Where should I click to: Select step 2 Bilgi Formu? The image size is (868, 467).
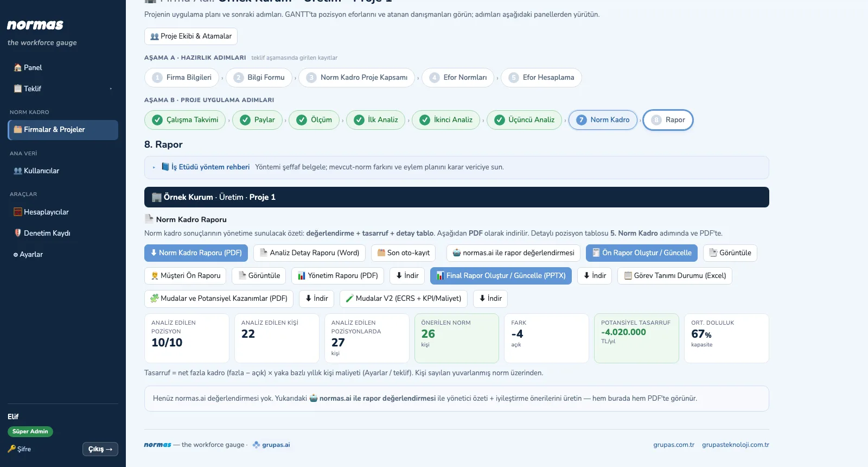tap(259, 78)
